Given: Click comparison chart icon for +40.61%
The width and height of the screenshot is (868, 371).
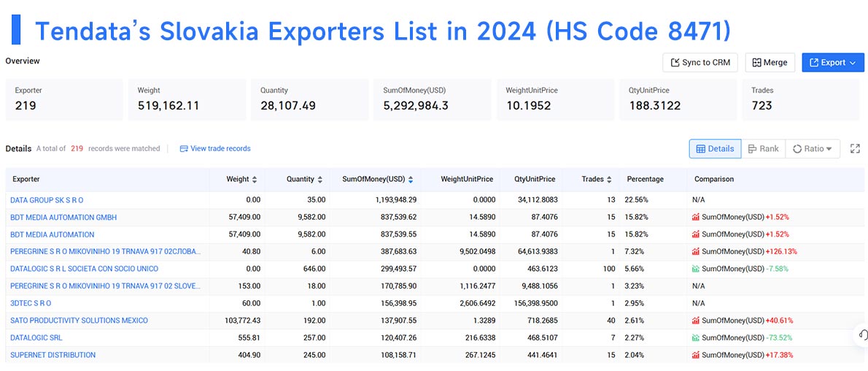Looking at the screenshot, I should [696, 321].
